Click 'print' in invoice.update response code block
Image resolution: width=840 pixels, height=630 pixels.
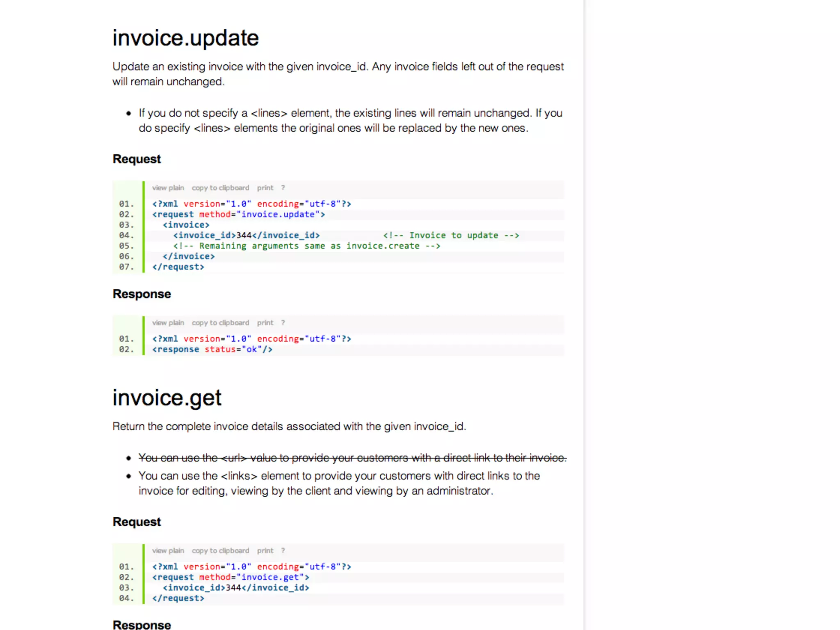[x=265, y=323]
